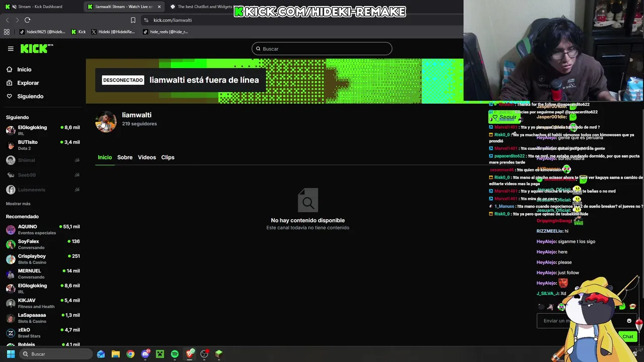Click the 219 seguidores text
The height and width of the screenshot is (362, 644).
tap(139, 124)
